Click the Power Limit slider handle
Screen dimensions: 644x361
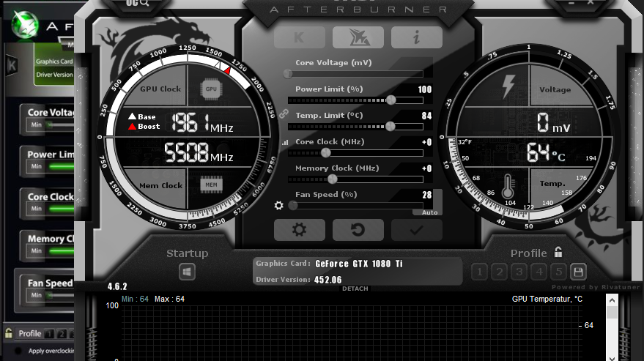point(391,100)
